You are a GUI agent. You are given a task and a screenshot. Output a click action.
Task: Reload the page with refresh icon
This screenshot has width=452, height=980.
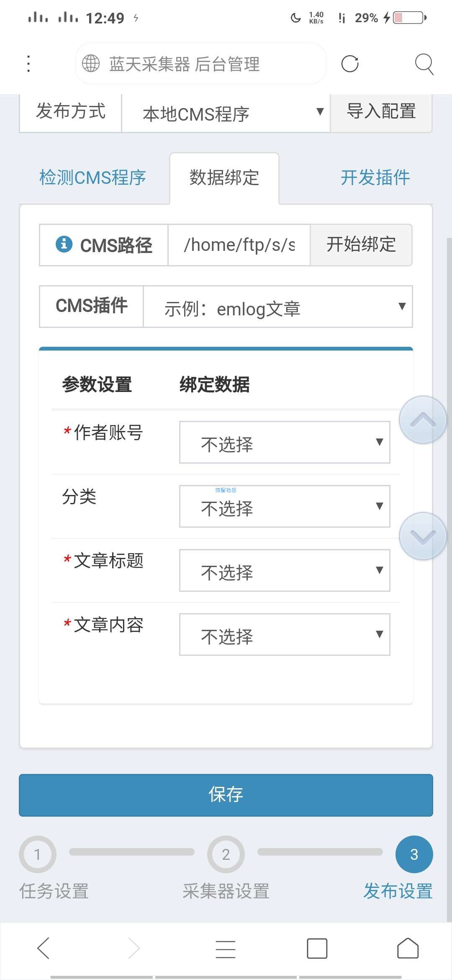[x=350, y=64]
